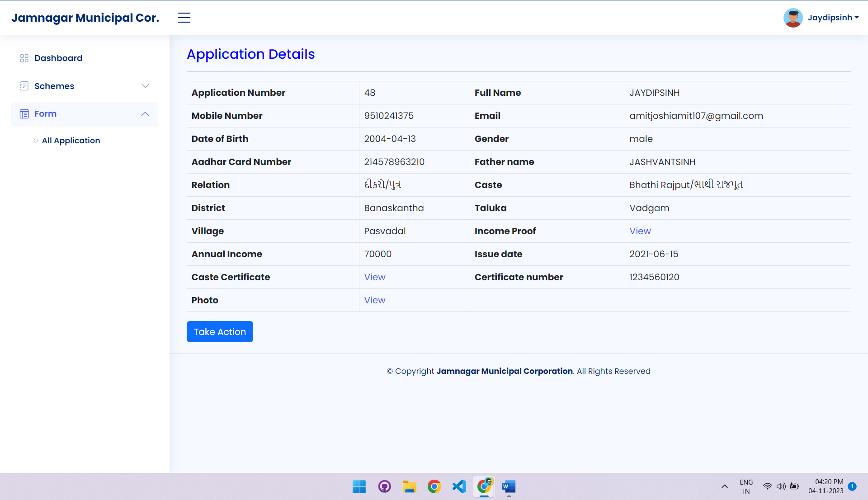Open Microsoft Word from taskbar
This screenshot has height=500, width=868.
click(509, 486)
